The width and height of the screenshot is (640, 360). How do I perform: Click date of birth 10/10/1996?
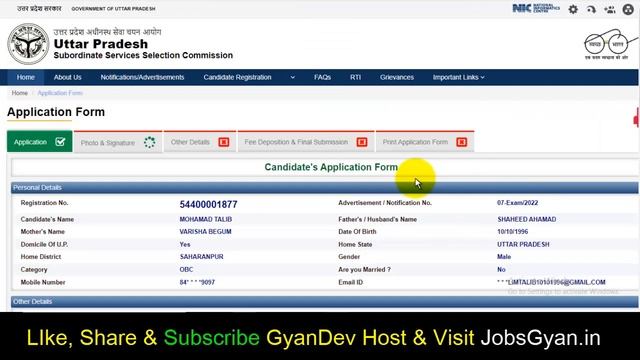coord(513,231)
